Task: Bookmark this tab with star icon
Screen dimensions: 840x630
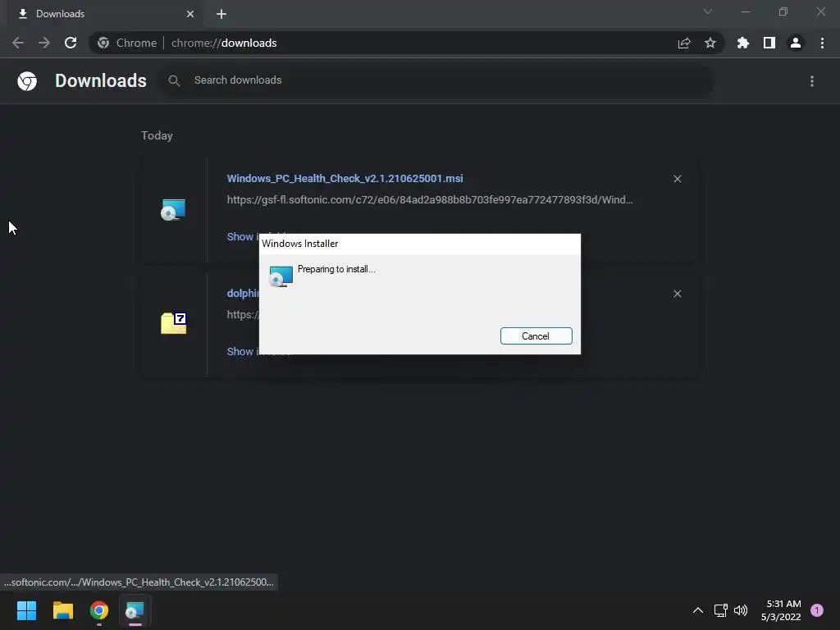Action: (x=710, y=43)
